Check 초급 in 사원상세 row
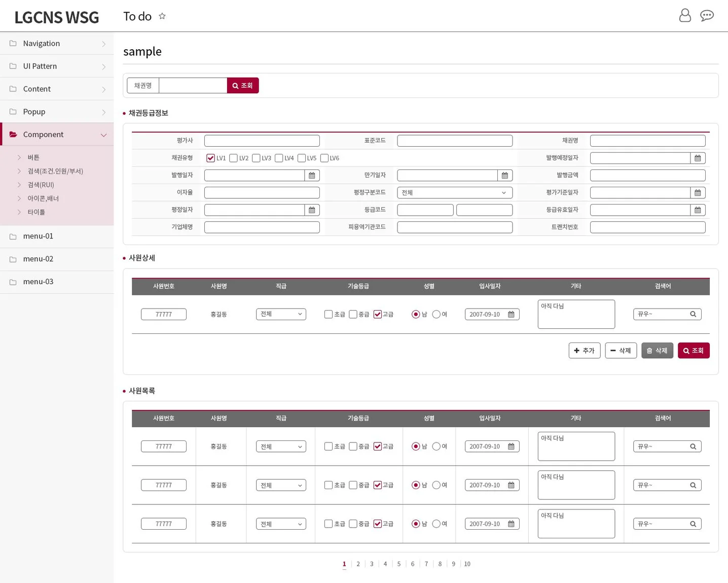 [329, 315]
